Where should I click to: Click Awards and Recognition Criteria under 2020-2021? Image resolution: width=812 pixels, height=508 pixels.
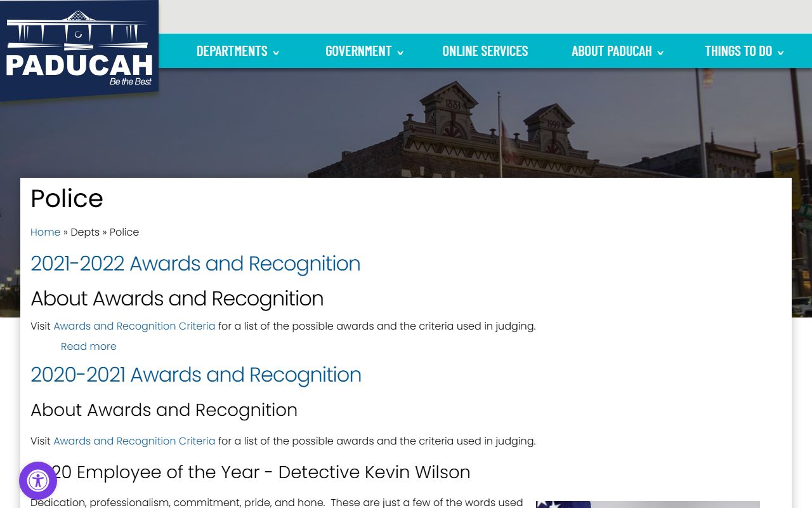click(134, 441)
